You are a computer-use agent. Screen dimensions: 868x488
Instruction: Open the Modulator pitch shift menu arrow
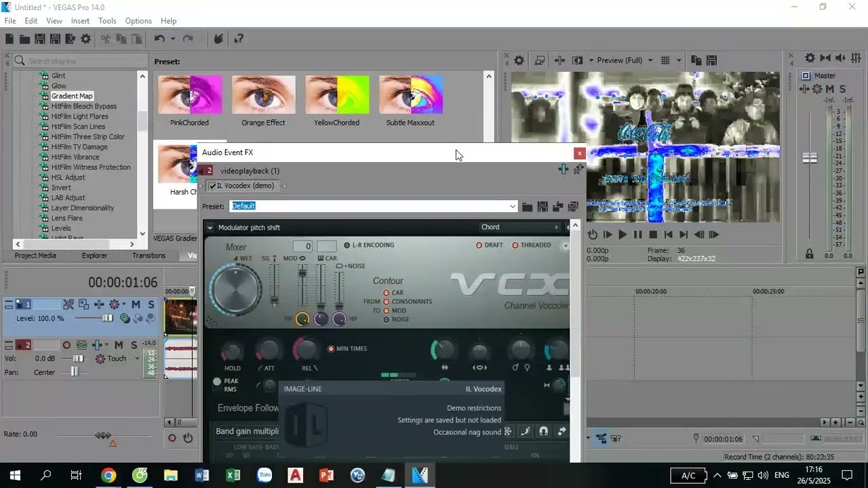pyautogui.click(x=210, y=228)
